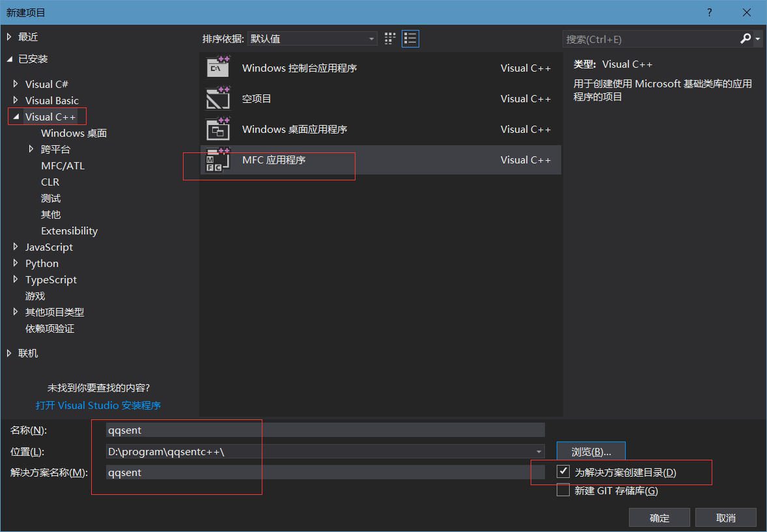Expand the Visual C# node
Image resolution: width=767 pixels, height=532 pixels.
tap(16, 84)
